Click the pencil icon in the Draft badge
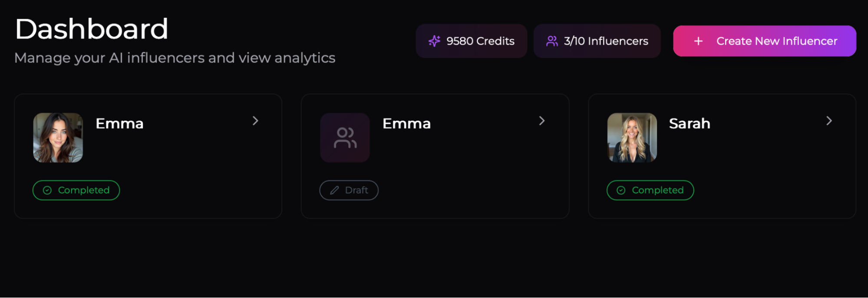This screenshot has width=868, height=298. (334, 190)
